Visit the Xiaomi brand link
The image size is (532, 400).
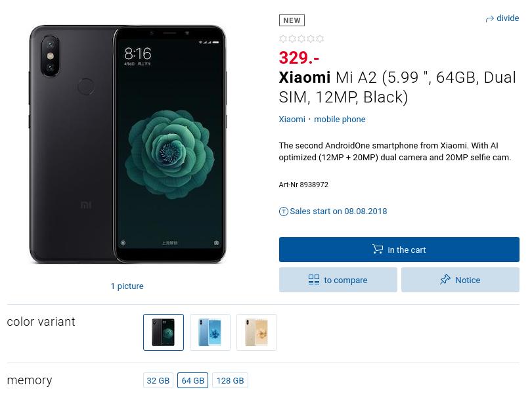pyautogui.click(x=292, y=119)
